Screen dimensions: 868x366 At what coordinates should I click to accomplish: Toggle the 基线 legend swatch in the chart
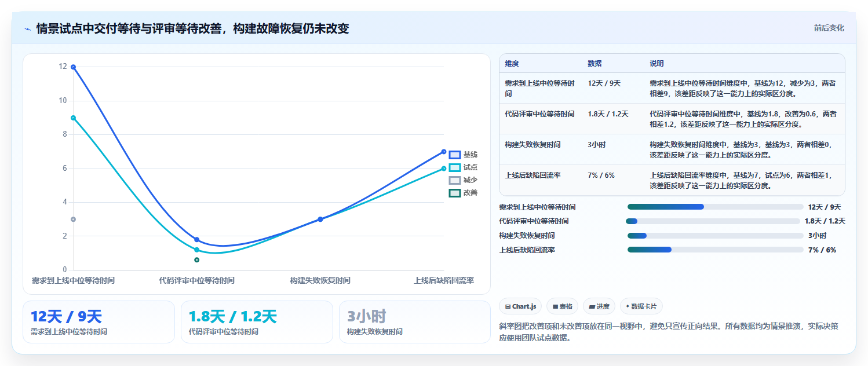455,155
